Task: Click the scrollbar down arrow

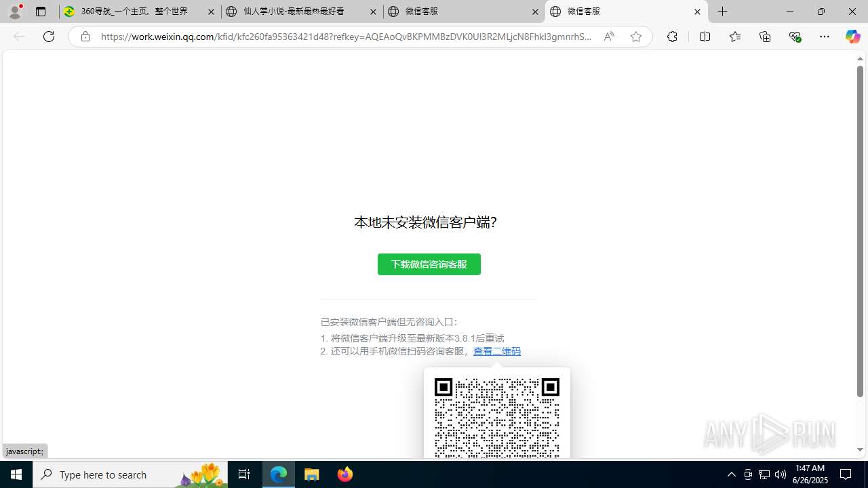Action: coord(860,450)
